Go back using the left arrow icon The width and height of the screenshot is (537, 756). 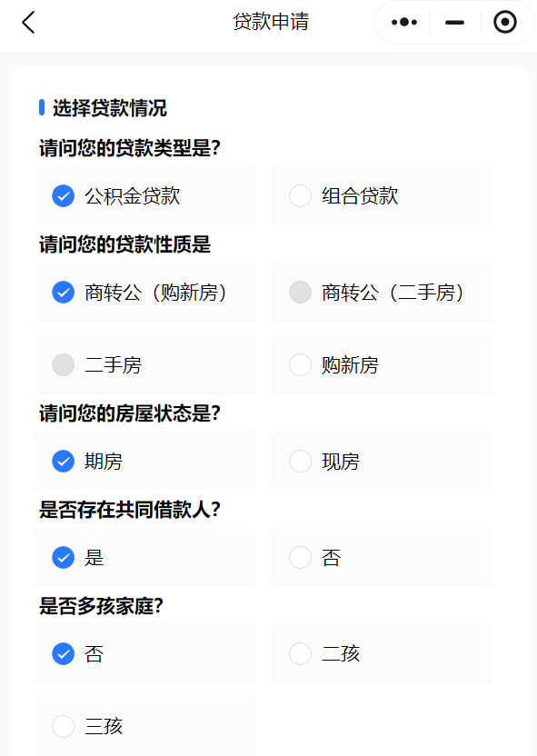pyautogui.click(x=28, y=22)
